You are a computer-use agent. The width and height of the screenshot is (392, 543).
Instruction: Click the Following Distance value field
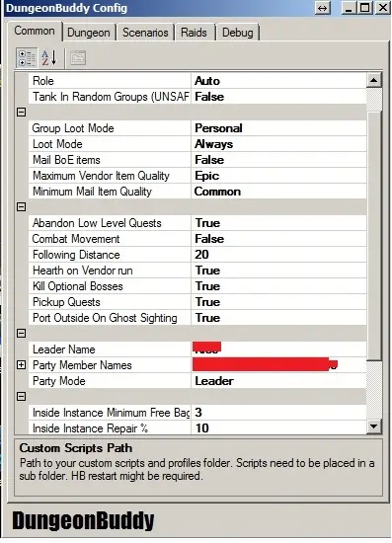click(x=278, y=255)
